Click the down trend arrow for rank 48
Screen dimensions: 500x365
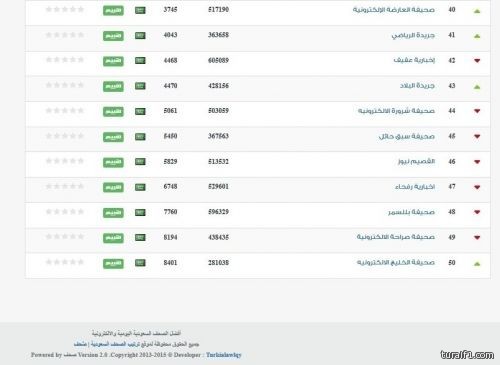pyautogui.click(x=477, y=212)
